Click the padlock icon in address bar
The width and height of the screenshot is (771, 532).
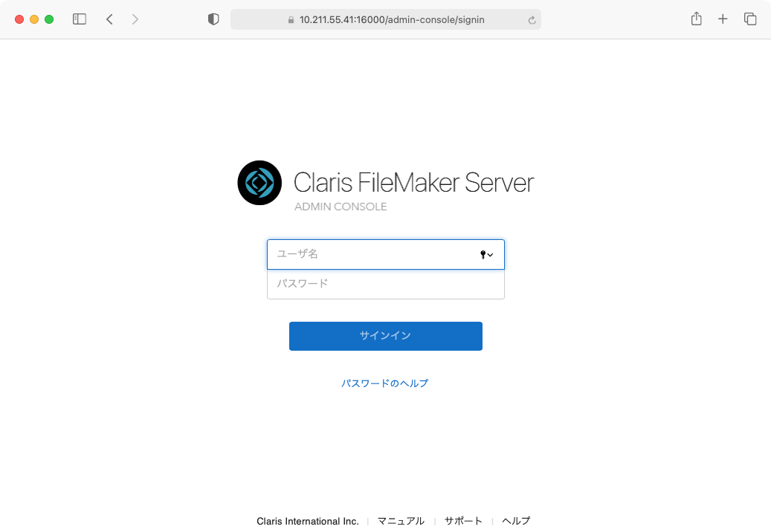pyautogui.click(x=292, y=19)
